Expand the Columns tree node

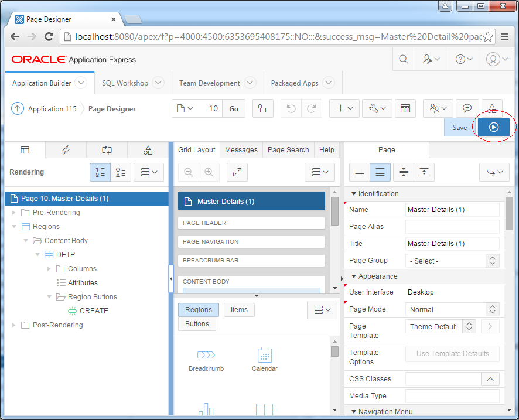point(49,269)
